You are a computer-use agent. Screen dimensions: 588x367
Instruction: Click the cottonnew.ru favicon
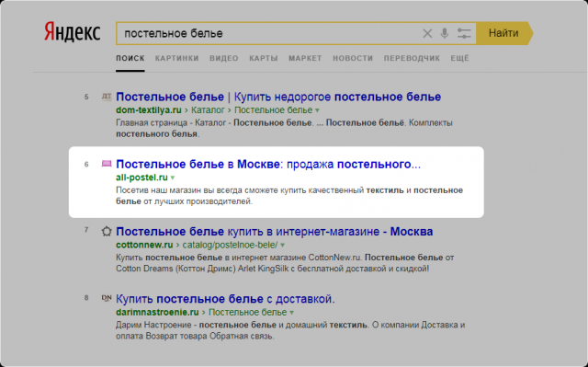click(x=107, y=231)
